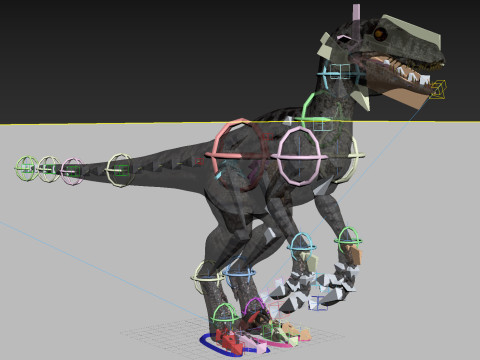Select the small red square on the back
Viewport: 480px width, 360px height.
click(268, 137)
